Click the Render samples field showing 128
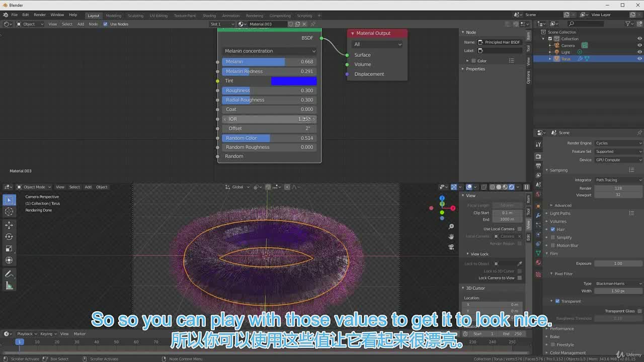 click(618, 189)
